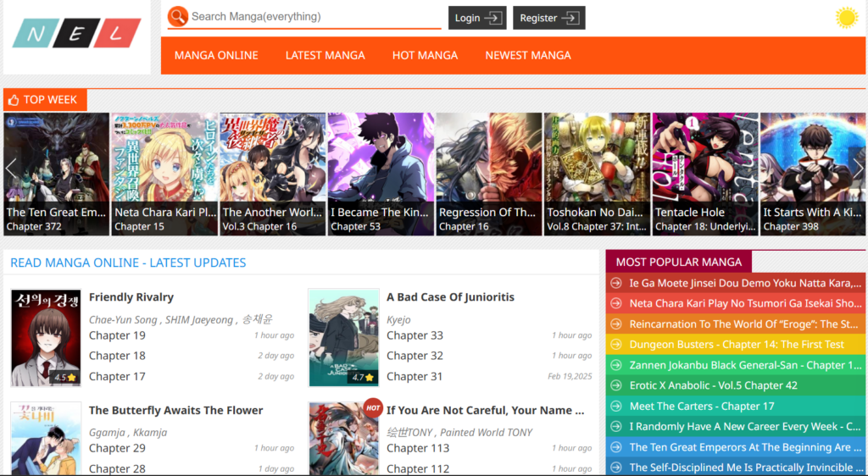Open Junioritis Chapter 32
The height and width of the screenshot is (476, 868).
(415, 356)
